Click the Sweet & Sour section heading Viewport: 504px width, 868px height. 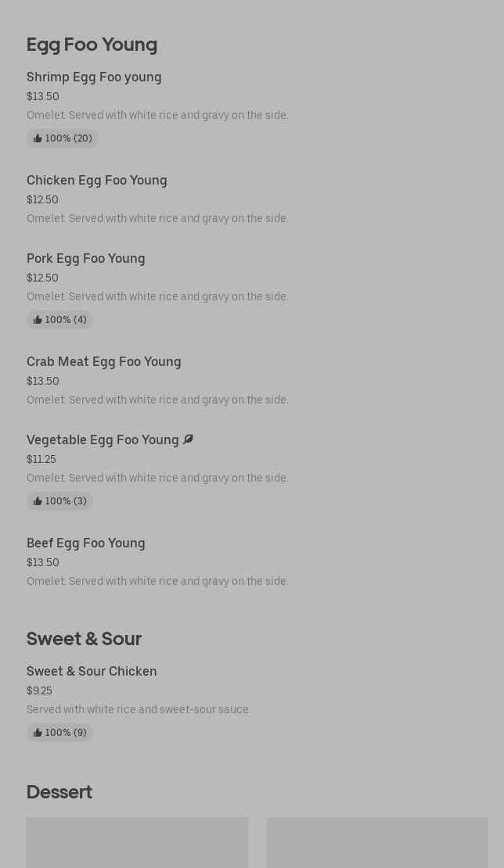[x=84, y=639]
